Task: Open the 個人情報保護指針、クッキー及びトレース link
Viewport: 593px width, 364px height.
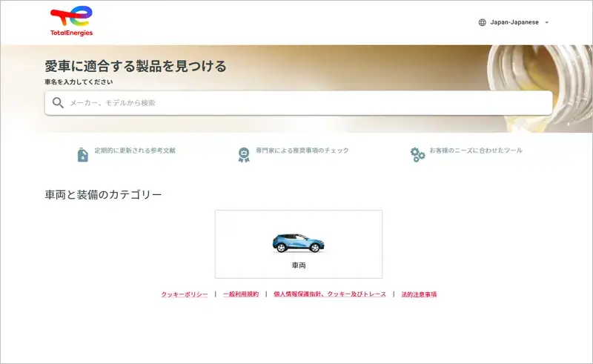Action: (330, 294)
